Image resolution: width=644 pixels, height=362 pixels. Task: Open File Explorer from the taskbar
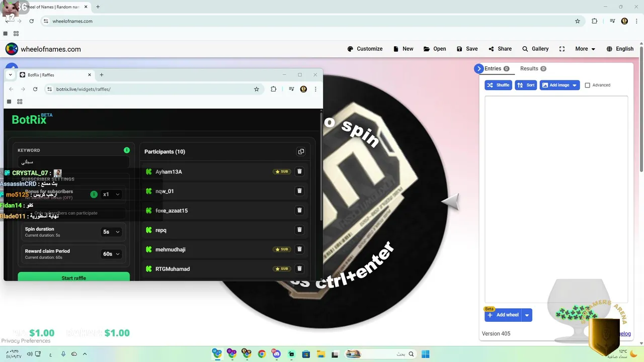point(321,354)
